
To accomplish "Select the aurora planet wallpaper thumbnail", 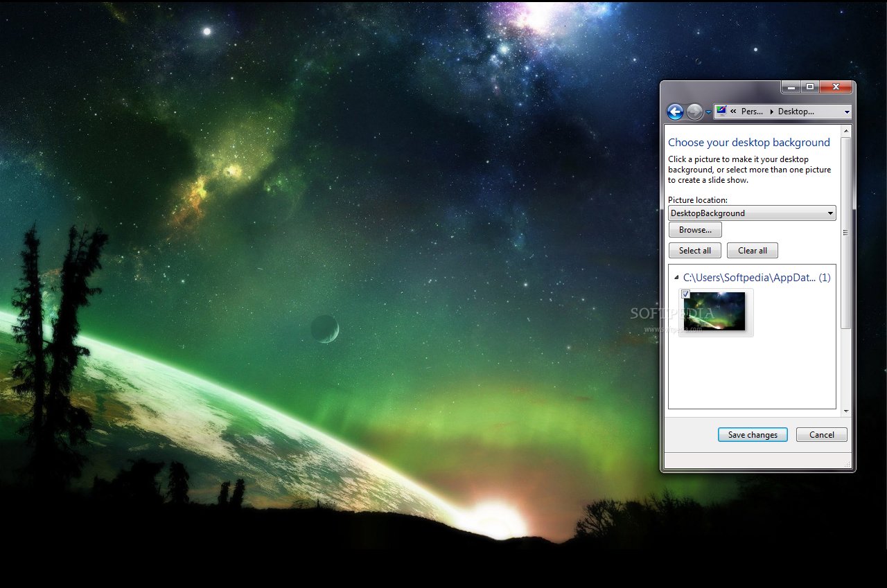I will click(x=714, y=312).
